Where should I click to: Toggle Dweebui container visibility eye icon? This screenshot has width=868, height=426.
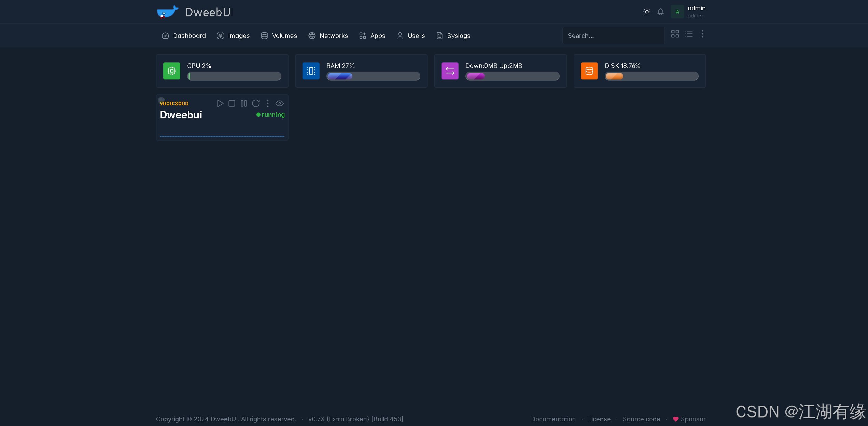click(280, 103)
